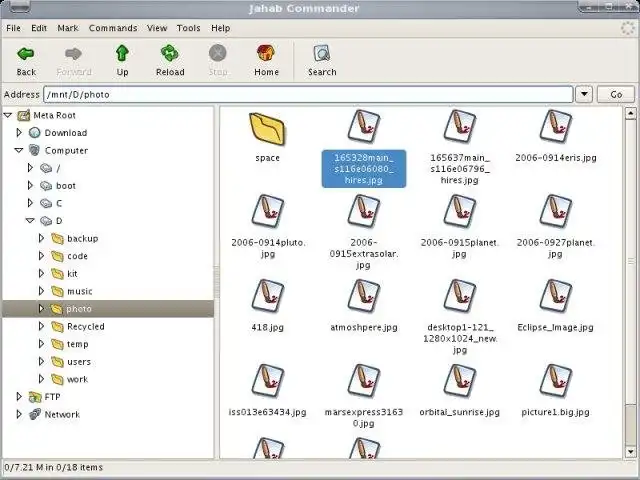Expand the FTP tree node
Screen dimensions: 640x480
pyautogui.click(x=19, y=397)
